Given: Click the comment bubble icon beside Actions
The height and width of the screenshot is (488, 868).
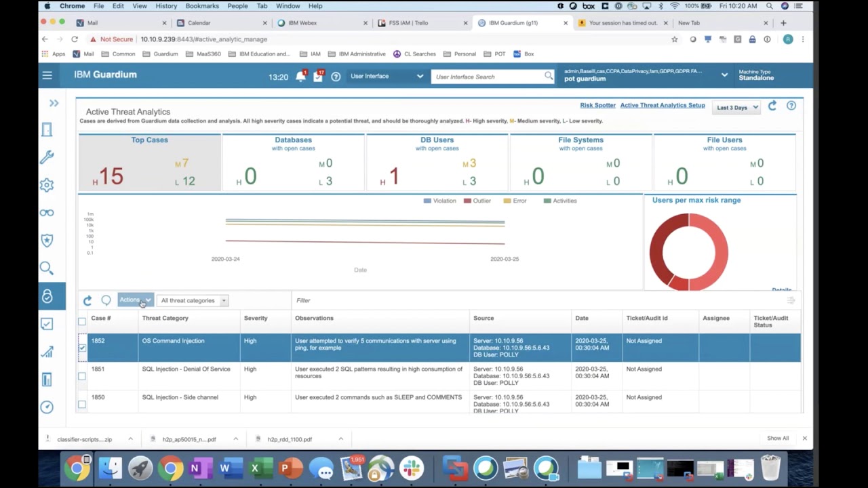Looking at the screenshot, I should tap(106, 300).
